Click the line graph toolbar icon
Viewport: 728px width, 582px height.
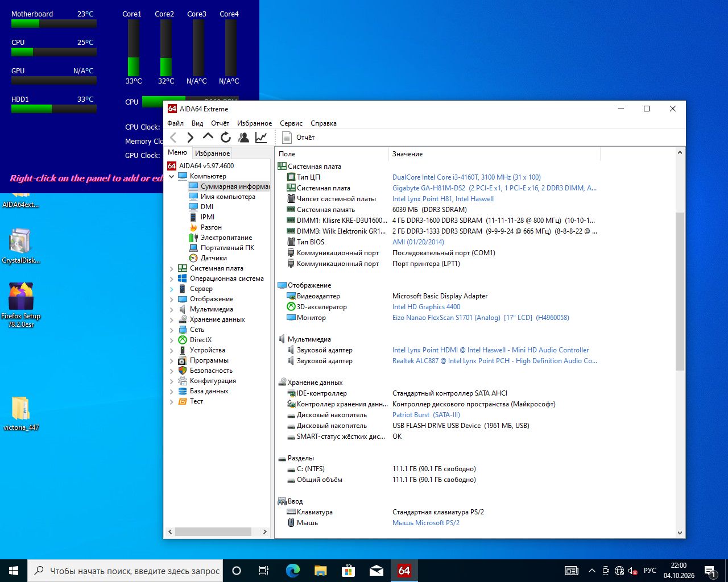pyautogui.click(x=261, y=138)
